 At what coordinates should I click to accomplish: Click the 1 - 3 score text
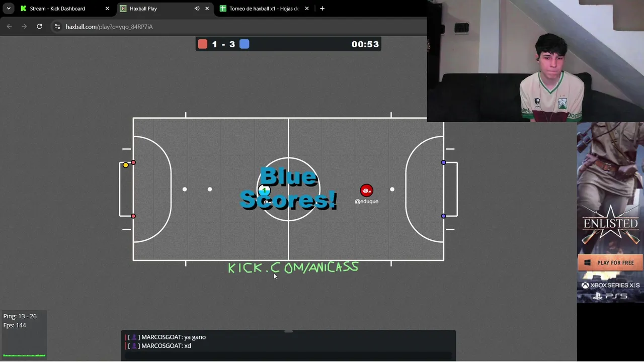point(223,44)
